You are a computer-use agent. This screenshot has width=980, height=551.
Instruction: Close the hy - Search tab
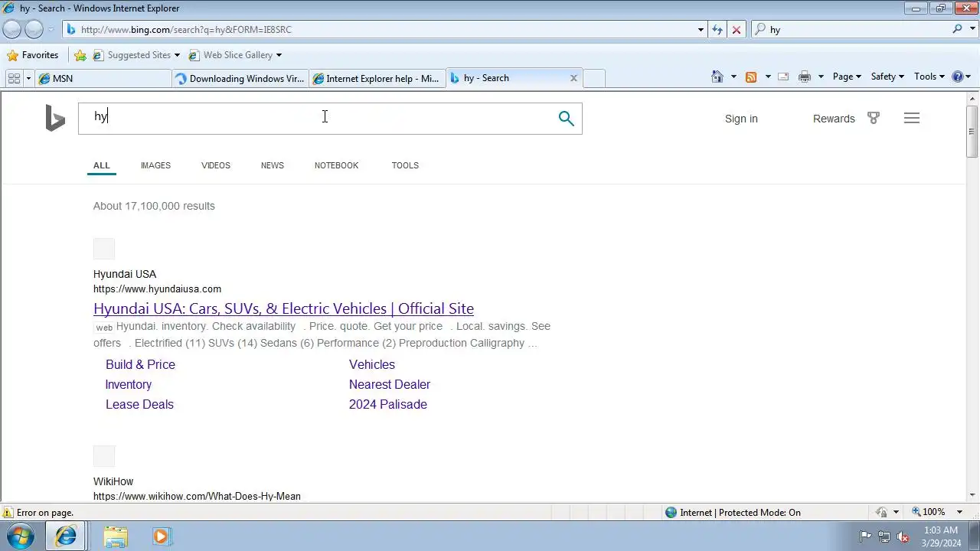click(x=573, y=78)
